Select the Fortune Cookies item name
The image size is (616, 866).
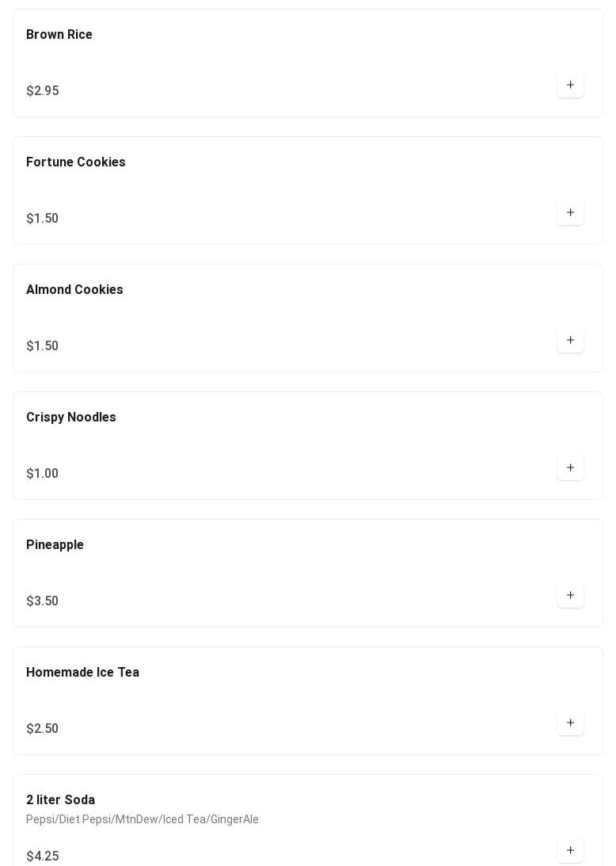coord(76,162)
